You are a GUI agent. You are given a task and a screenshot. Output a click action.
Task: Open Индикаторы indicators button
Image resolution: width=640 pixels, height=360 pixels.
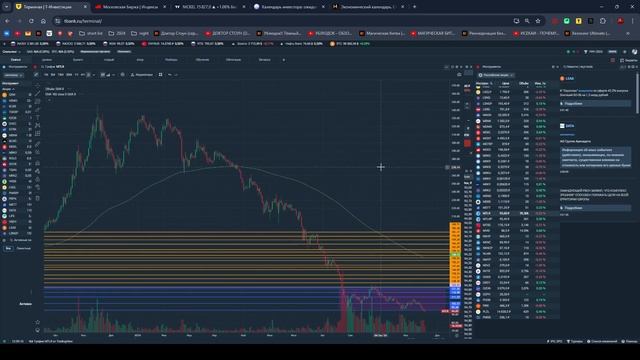(142, 75)
